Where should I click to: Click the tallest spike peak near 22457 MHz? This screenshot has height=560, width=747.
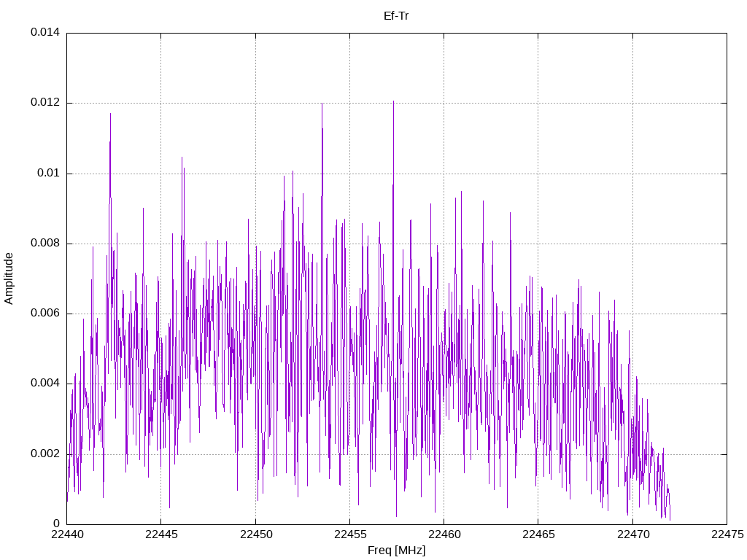[393, 101]
